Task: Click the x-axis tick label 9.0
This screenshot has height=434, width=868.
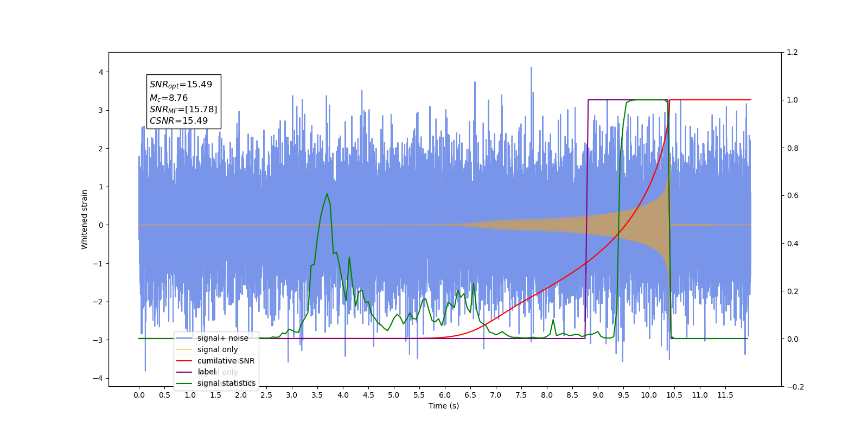Action: click(x=598, y=395)
